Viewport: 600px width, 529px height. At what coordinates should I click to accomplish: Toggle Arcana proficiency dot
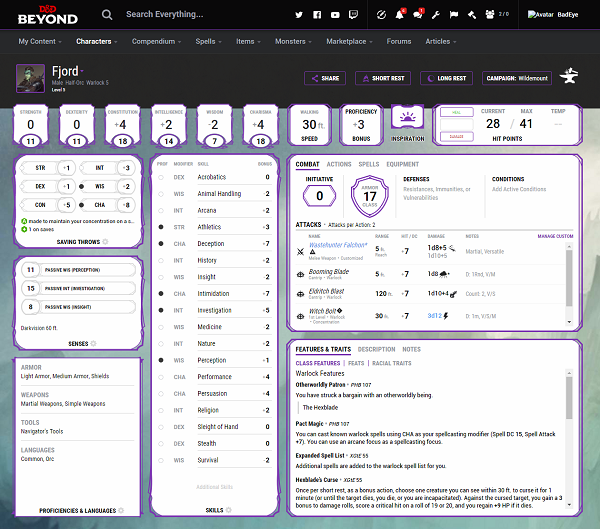click(161, 211)
